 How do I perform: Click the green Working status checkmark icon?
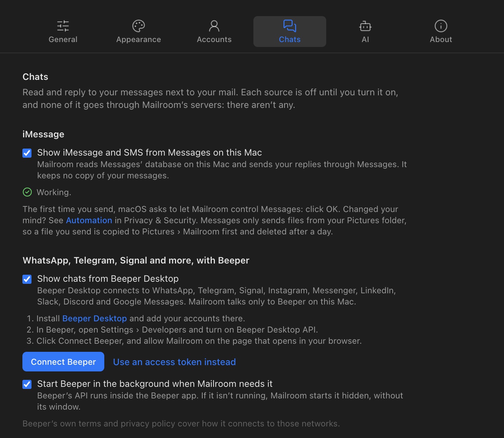pos(27,192)
